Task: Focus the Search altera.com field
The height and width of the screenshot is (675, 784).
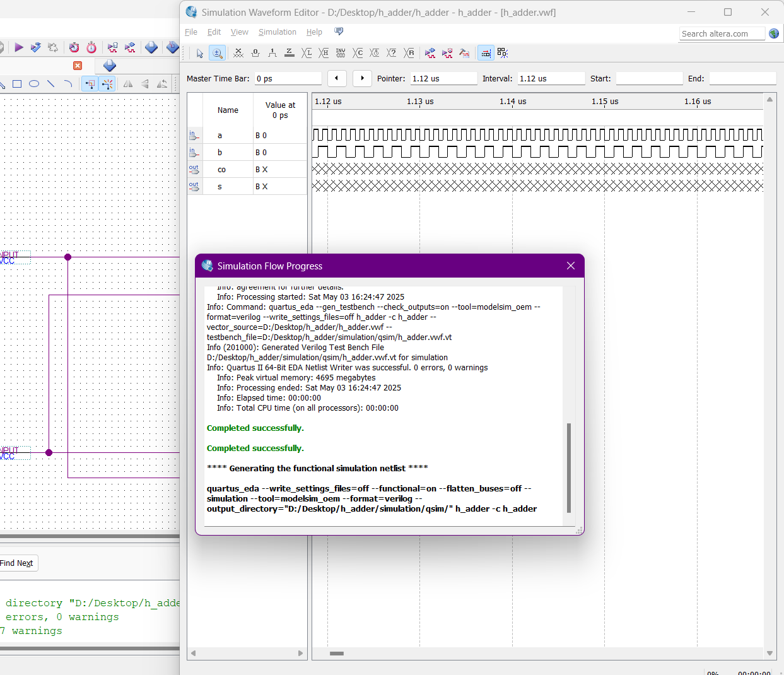Action: [x=722, y=33]
